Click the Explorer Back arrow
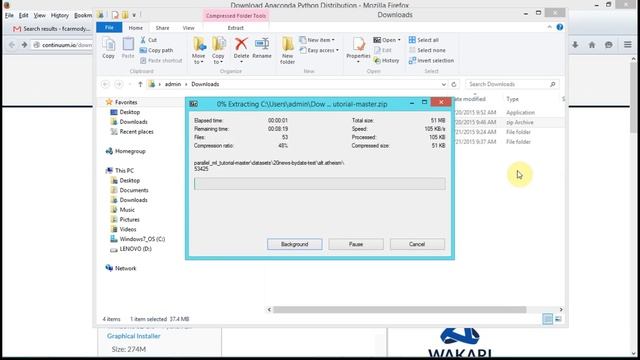Viewport: 640px width, 360px height. click(x=105, y=84)
